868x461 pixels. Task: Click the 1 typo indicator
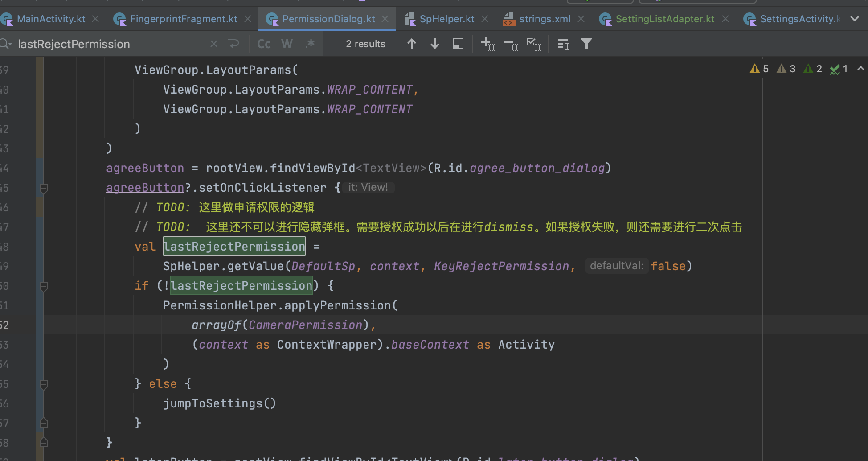tap(839, 69)
